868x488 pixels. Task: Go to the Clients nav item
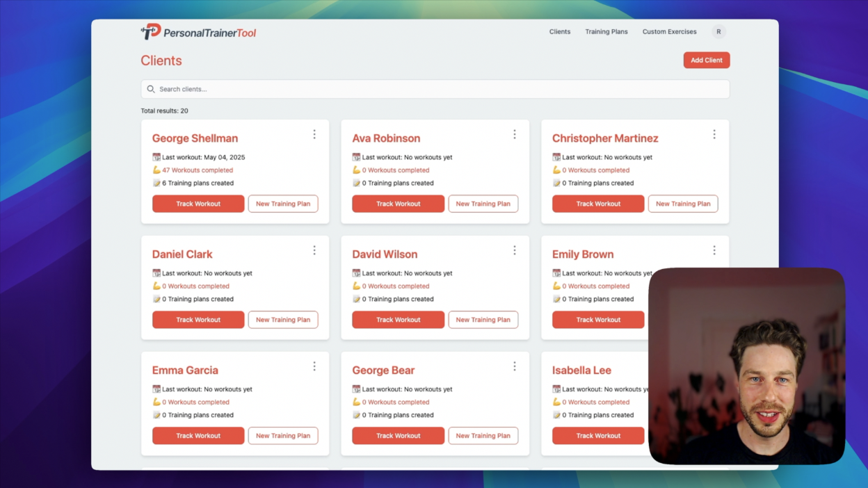point(560,32)
